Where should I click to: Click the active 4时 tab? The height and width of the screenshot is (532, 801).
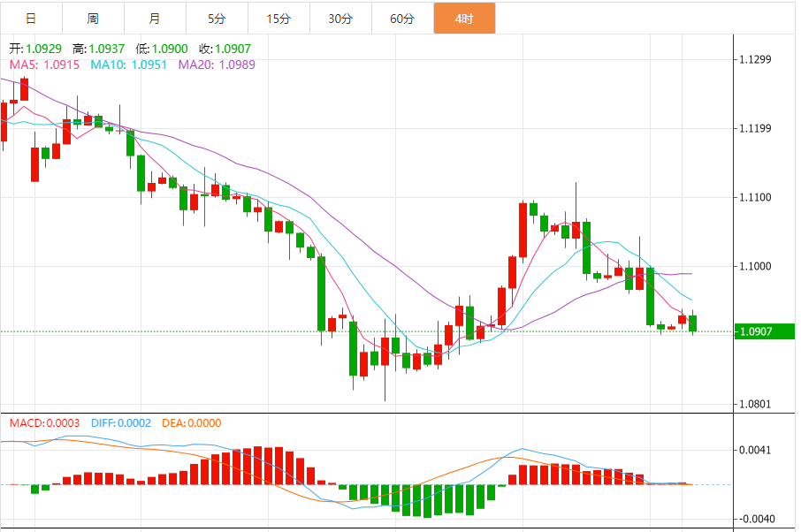tap(464, 19)
